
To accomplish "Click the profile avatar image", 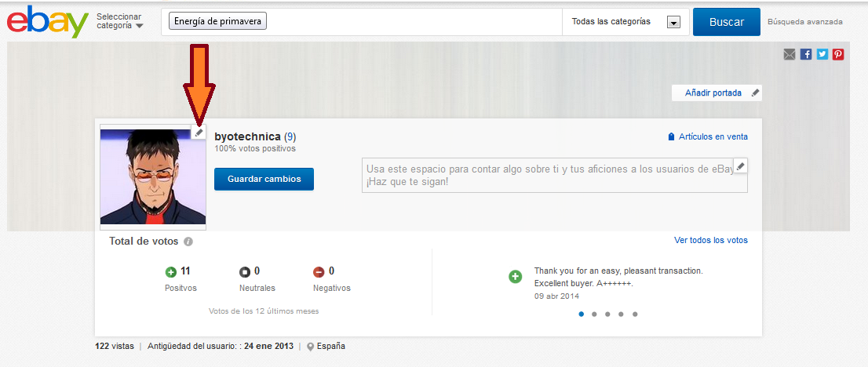I will point(152,176).
